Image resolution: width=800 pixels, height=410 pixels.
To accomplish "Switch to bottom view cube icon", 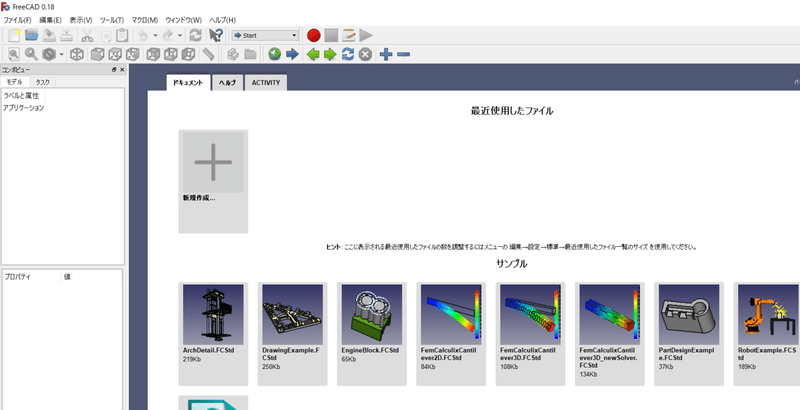I will (x=170, y=54).
